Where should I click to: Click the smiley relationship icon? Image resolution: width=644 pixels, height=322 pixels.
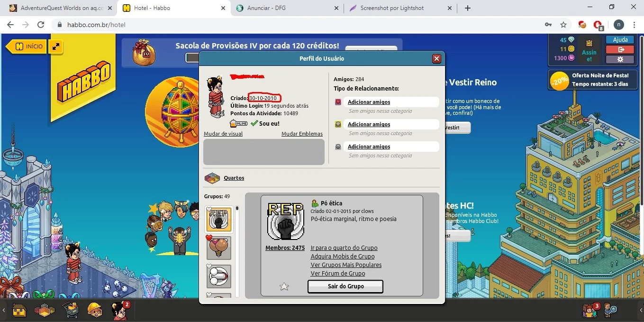pos(338,124)
